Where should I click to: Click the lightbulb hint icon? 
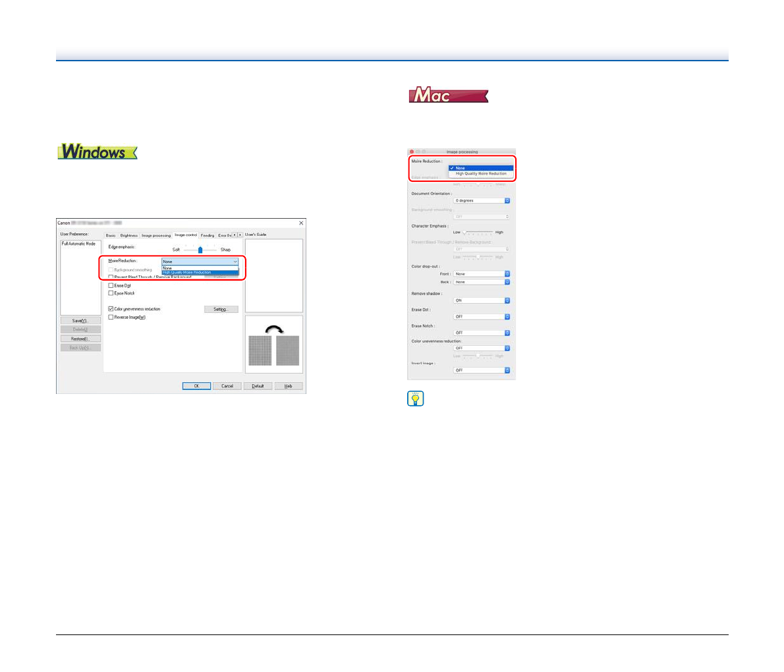tap(416, 399)
